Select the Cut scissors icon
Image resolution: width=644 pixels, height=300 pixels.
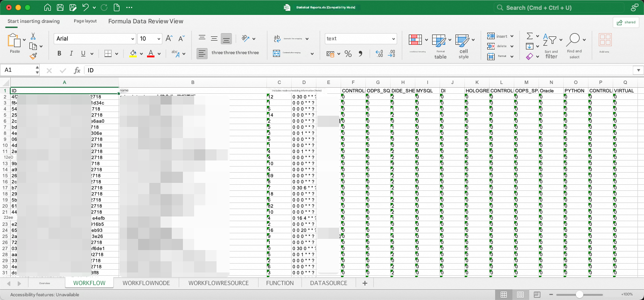click(x=33, y=36)
